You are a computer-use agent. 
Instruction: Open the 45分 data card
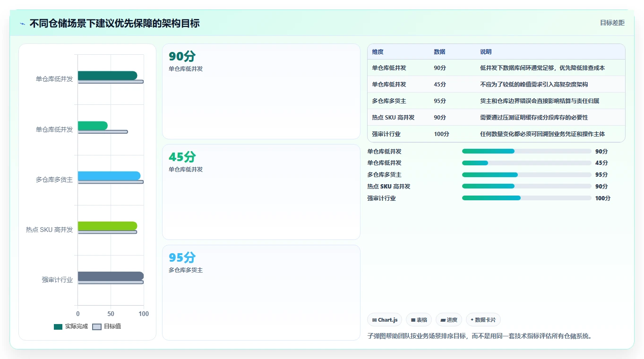(261, 192)
